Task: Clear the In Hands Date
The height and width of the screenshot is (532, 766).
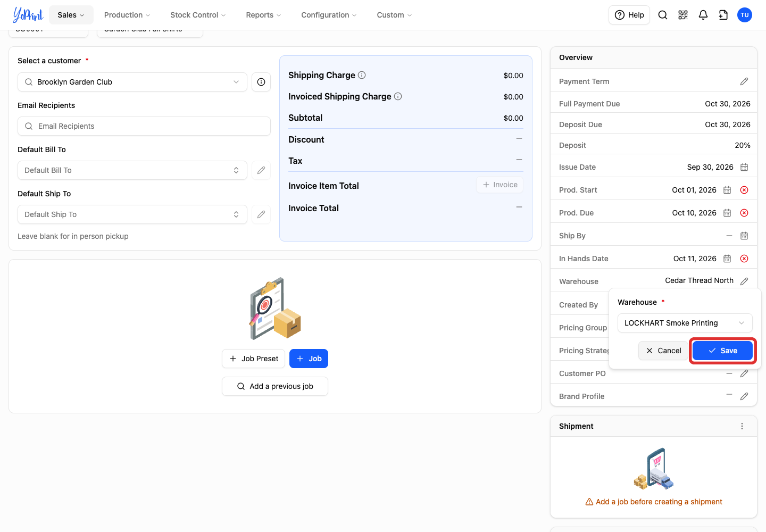Action: pos(744,259)
